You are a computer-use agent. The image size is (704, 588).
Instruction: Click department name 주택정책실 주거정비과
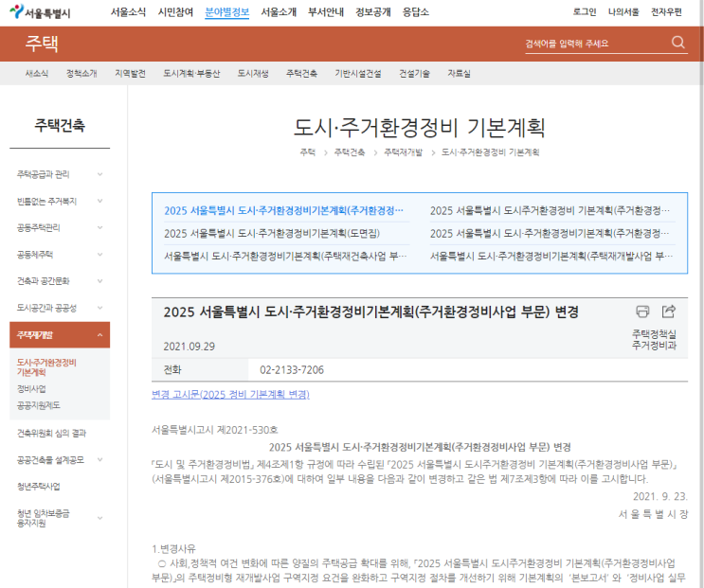pyautogui.click(x=654, y=340)
